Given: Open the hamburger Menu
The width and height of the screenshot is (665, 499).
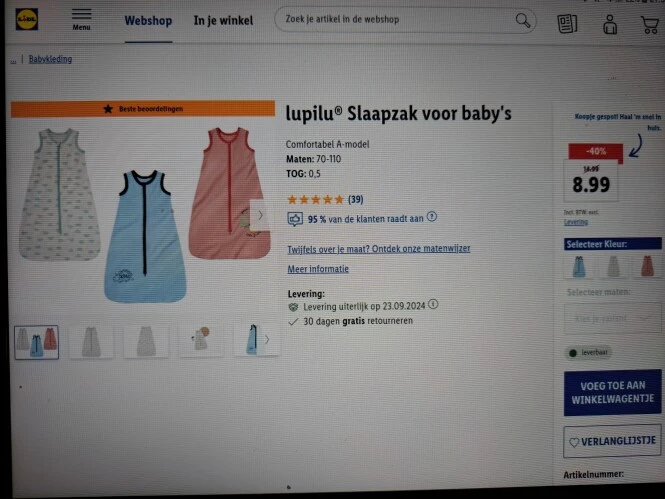Looking at the screenshot, I should point(81,19).
